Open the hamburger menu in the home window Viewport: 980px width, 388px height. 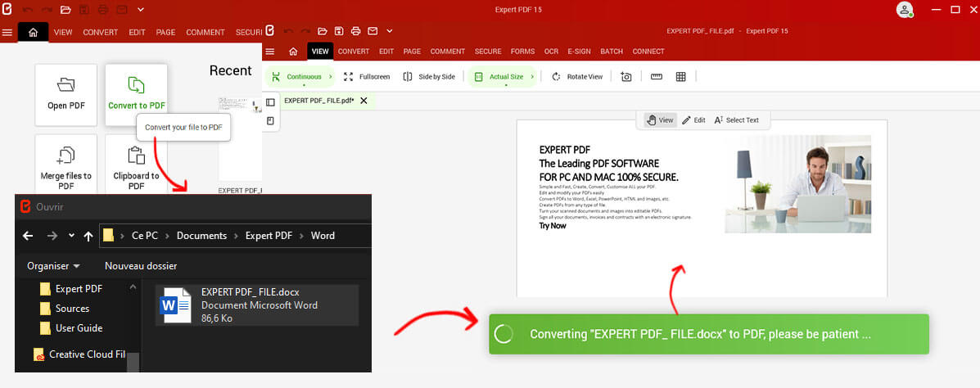pyautogui.click(x=7, y=33)
